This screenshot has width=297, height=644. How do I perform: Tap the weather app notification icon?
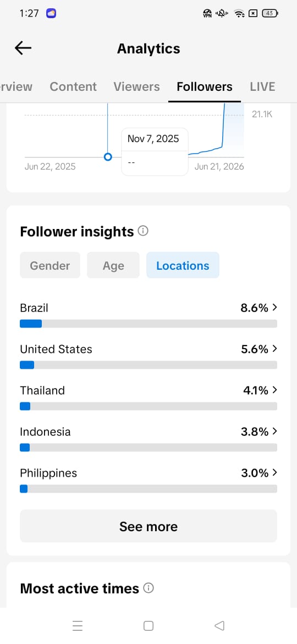tap(51, 13)
